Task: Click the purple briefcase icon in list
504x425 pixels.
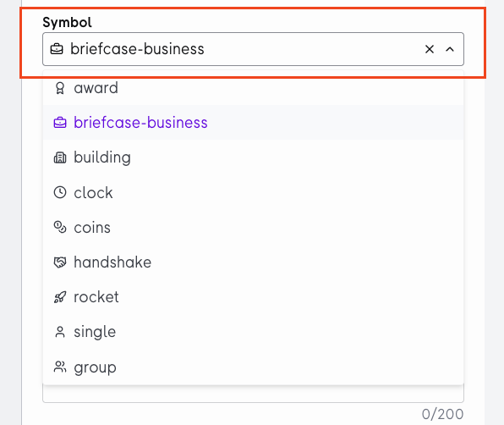Action: [x=60, y=123]
